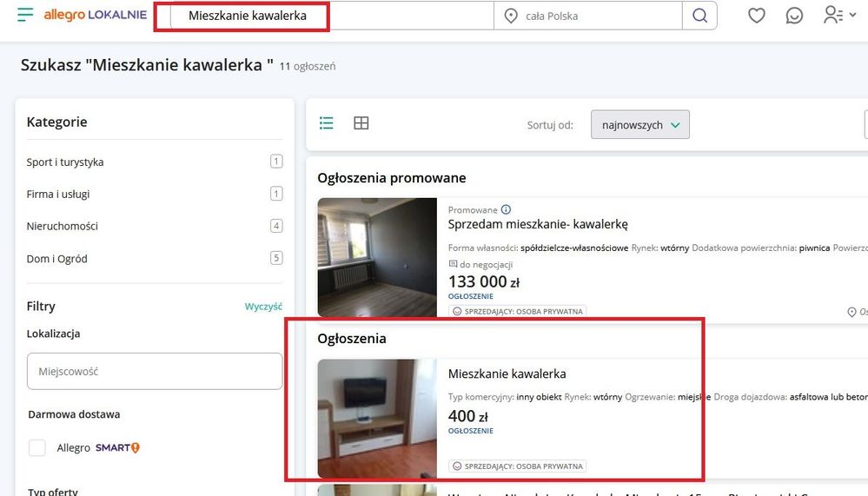Switch to list view layout
This screenshot has height=496, width=868.
(x=327, y=122)
